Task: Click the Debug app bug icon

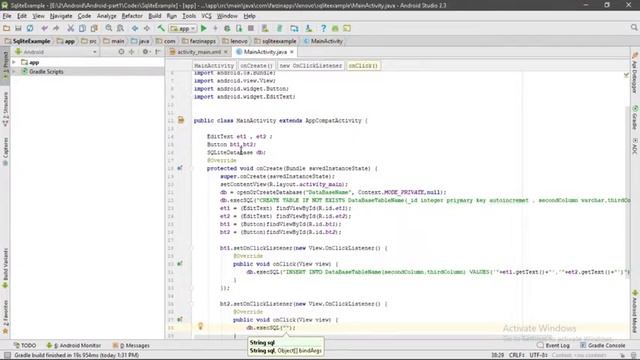Action: pos(227,29)
